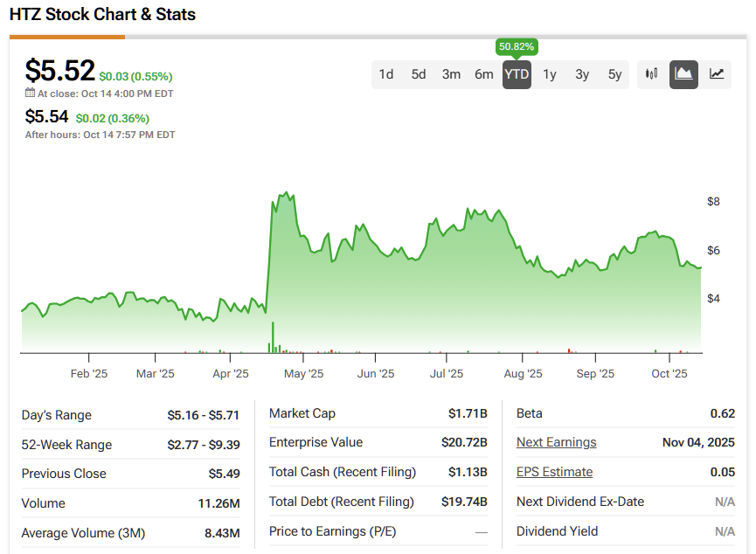Image resolution: width=756 pixels, height=554 pixels.
Task: Choose the 5d chart period
Action: pyautogui.click(x=419, y=74)
